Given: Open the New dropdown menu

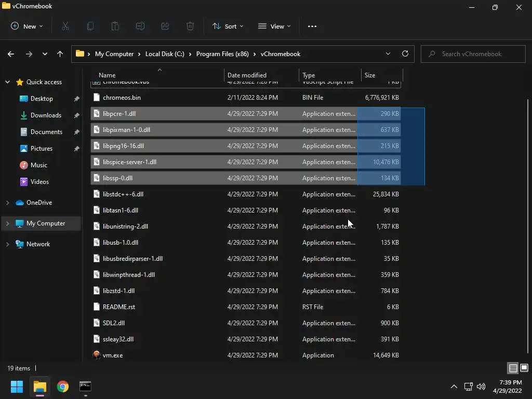Looking at the screenshot, I should pyautogui.click(x=27, y=26).
